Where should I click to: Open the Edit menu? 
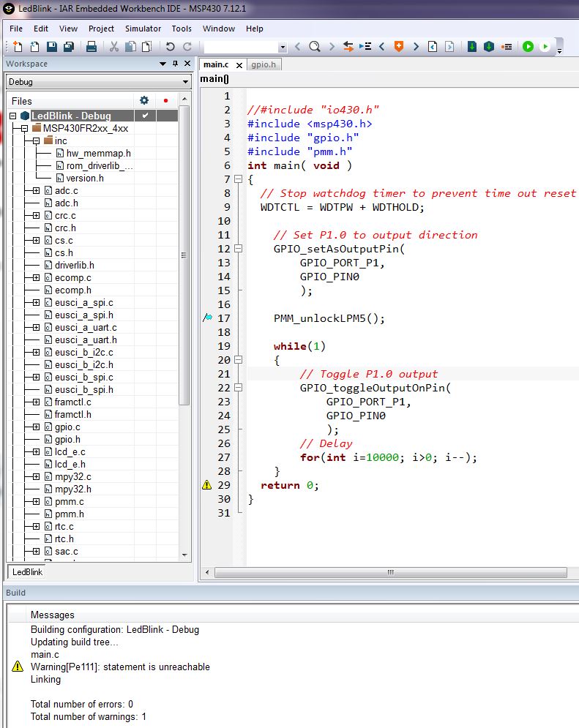point(41,29)
